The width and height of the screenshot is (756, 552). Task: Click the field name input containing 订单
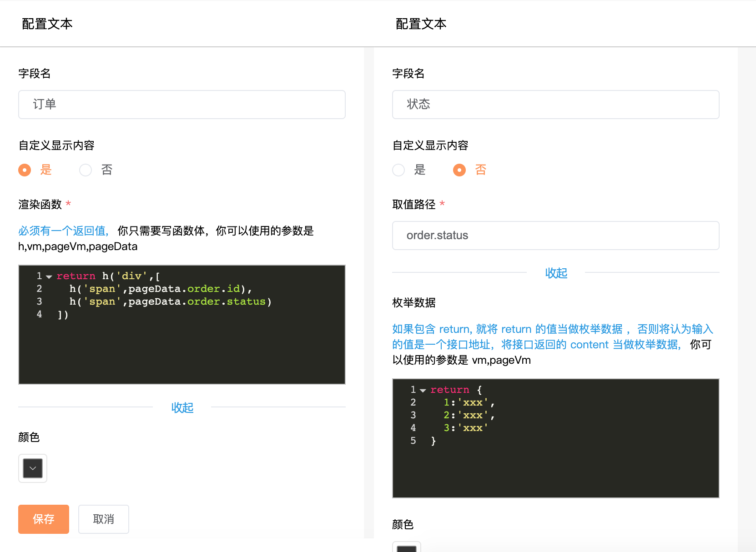(182, 105)
